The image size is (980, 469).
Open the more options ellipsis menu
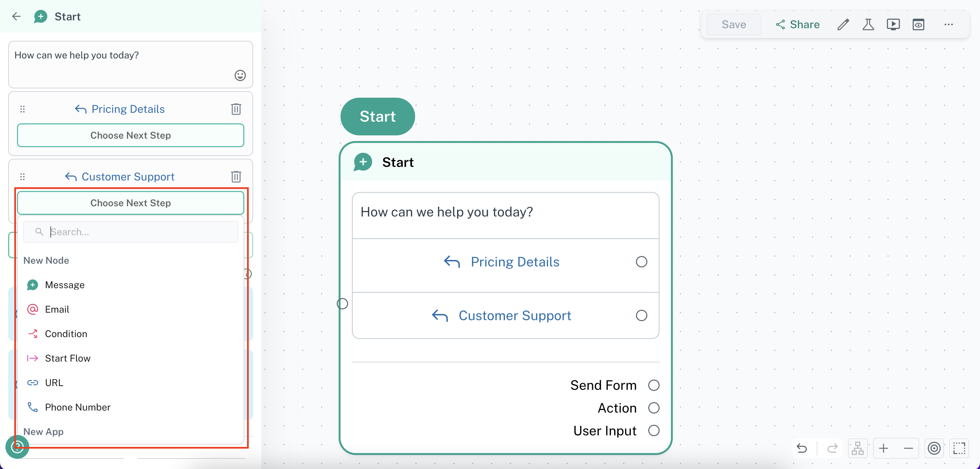pos(948,25)
